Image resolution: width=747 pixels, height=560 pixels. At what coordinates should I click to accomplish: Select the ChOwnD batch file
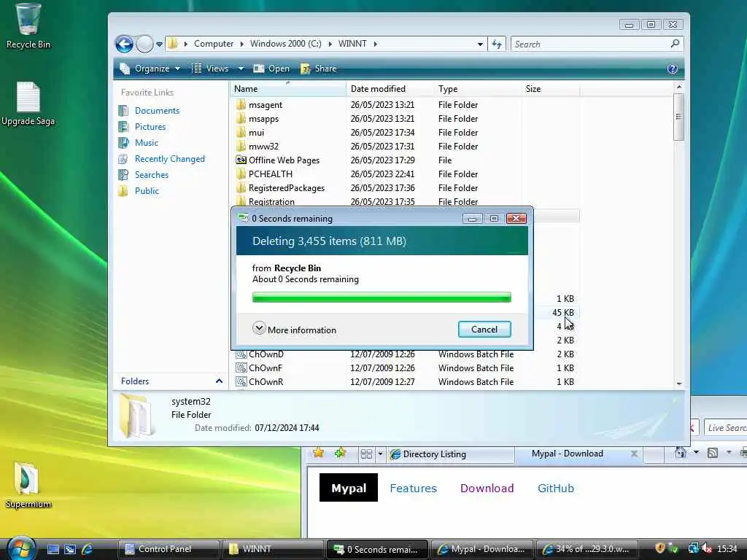pos(266,354)
